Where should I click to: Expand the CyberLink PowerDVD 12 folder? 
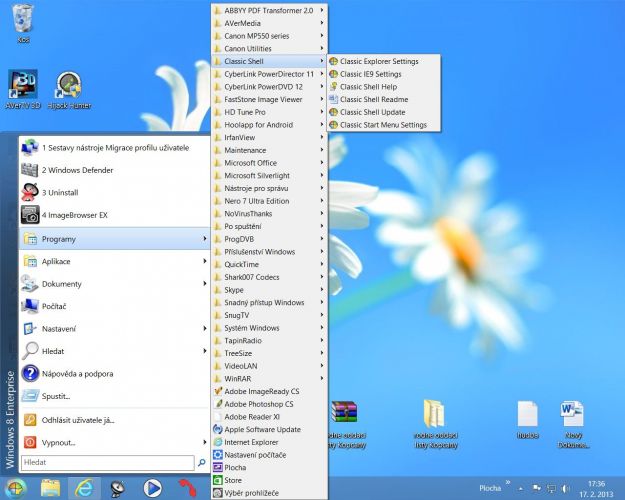click(x=269, y=87)
